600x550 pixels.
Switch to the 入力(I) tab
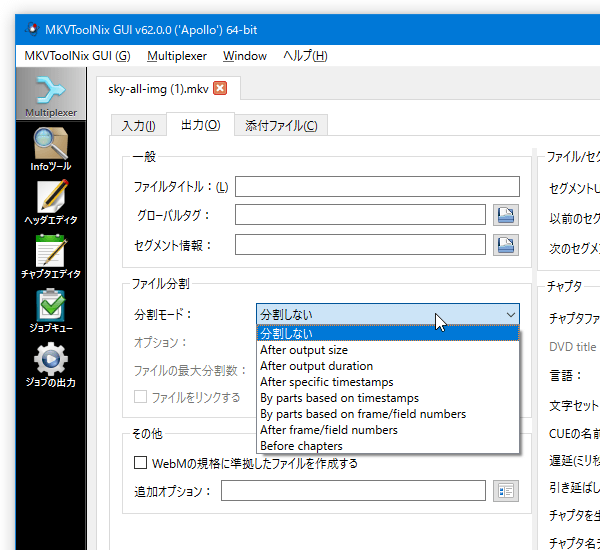coord(139,126)
